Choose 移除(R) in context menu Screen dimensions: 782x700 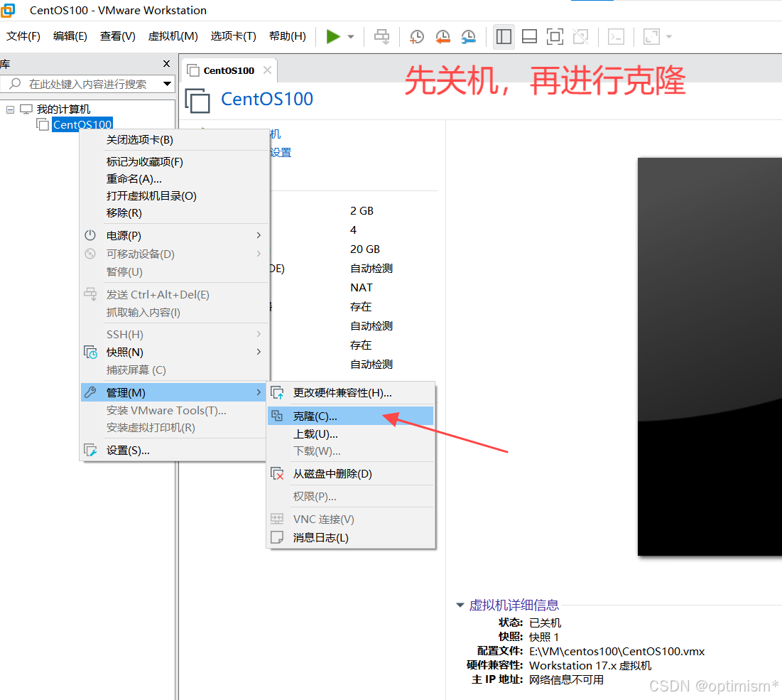pos(175,212)
